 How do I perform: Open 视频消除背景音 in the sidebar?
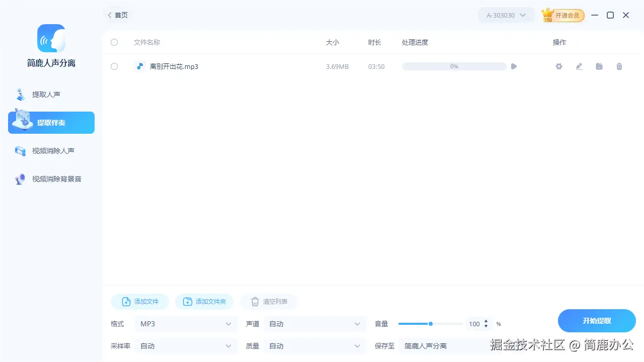click(51, 179)
